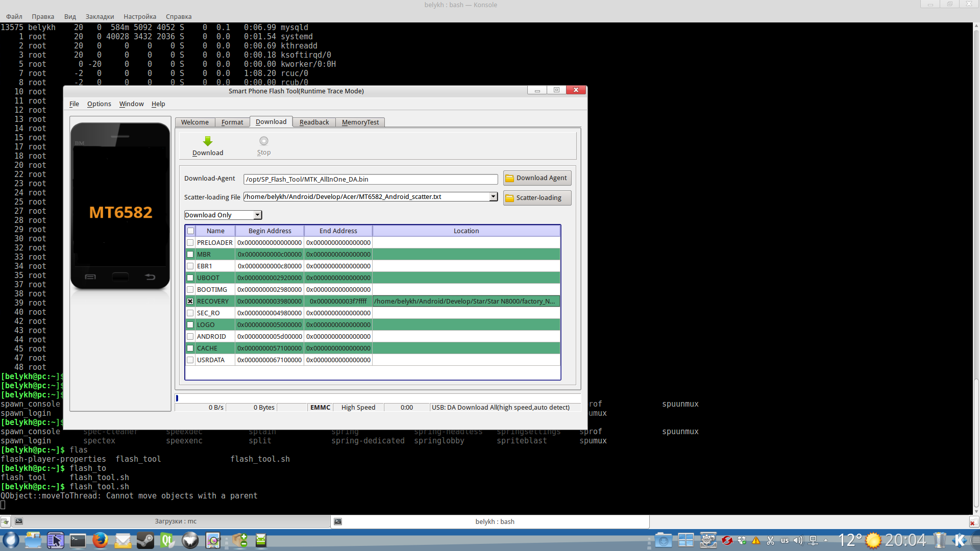Click the volume speaker tray icon
This screenshot has height=551, width=980.
click(798, 540)
